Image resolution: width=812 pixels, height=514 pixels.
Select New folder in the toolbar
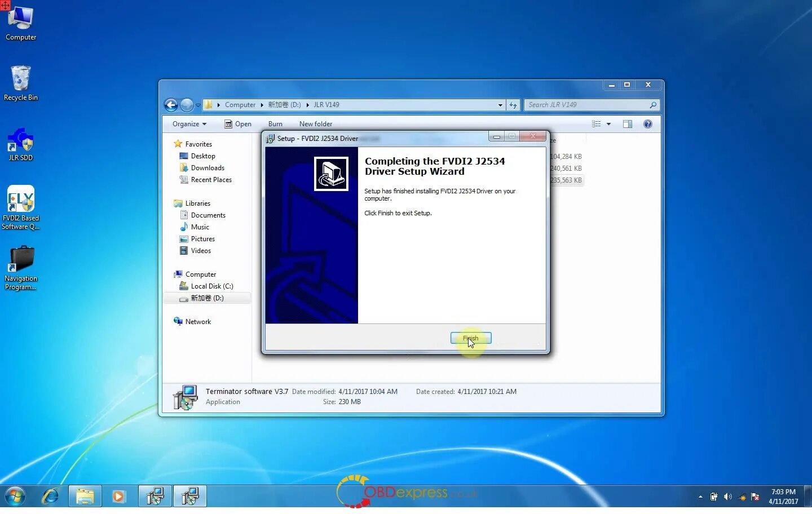click(315, 124)
